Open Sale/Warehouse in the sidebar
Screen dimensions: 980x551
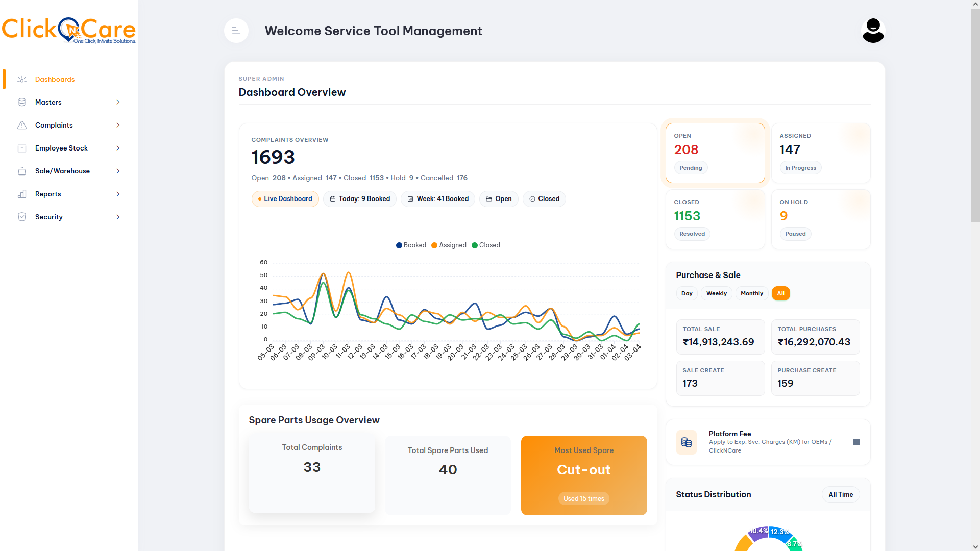pos(69,171)
